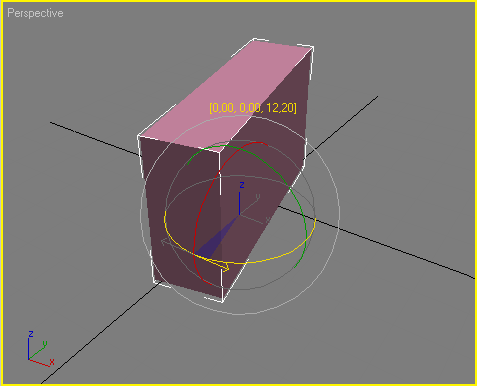477x386 pixels.
Task: Click the blue Z axis of the pivot gizmo
Action: pos(240,203)
